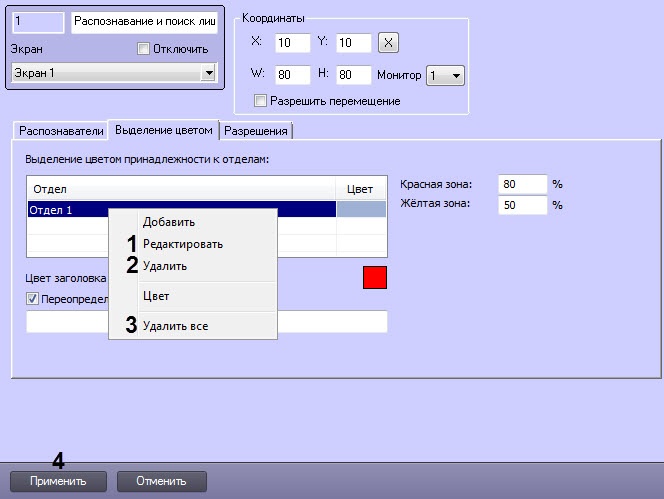The image size is (664, 499).
Task: Select Цвет menu item
Action: [156, 296]
